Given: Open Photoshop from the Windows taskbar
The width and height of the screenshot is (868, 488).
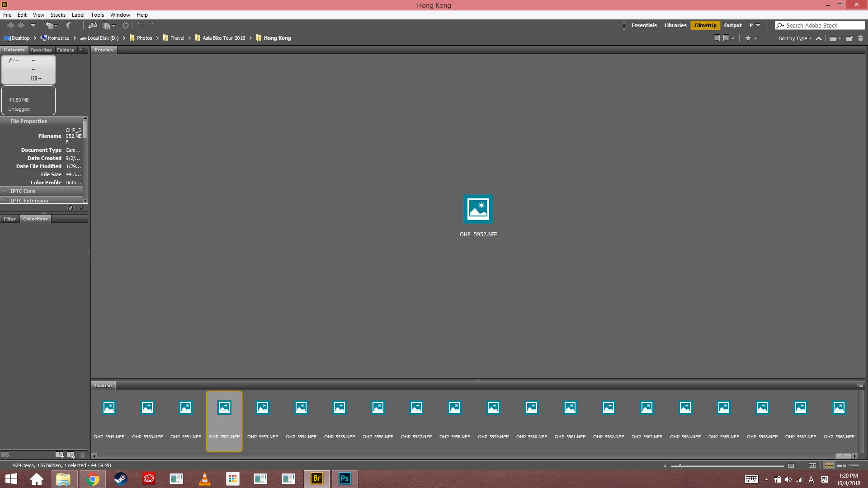Looking at the screenshot, I should 344,479.
